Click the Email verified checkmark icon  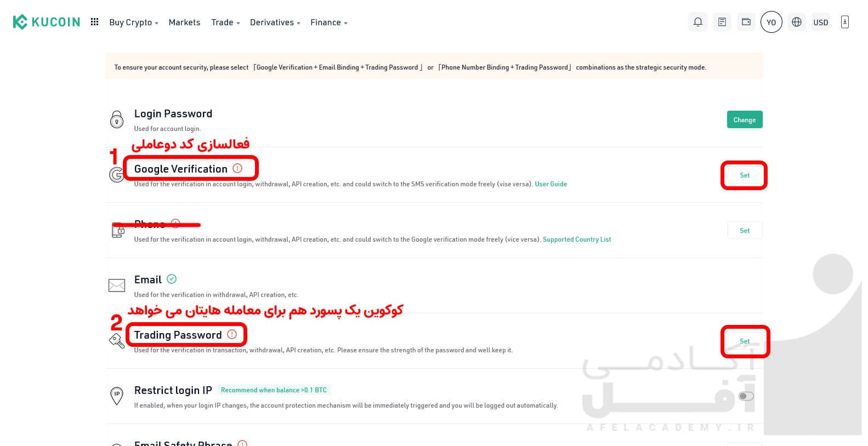[172, 279]
